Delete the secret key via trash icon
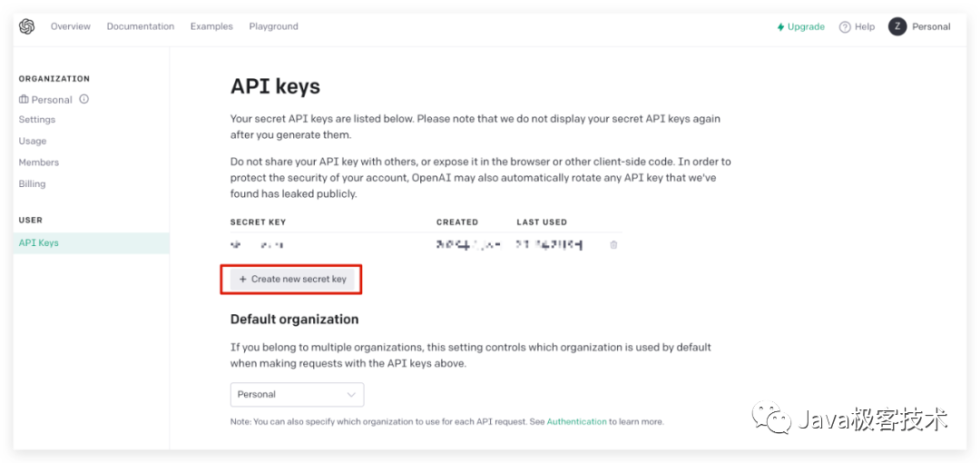The image size is (980, 463). (613, 245)
